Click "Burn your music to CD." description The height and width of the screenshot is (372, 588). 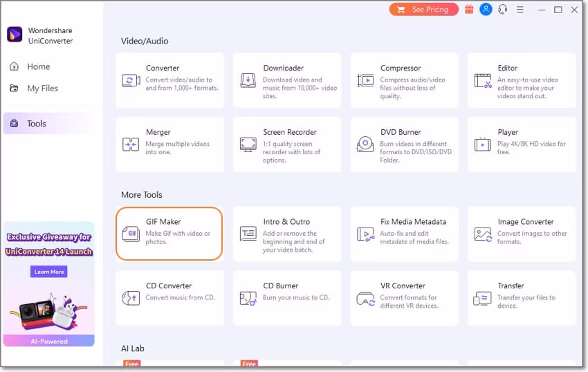296,297
